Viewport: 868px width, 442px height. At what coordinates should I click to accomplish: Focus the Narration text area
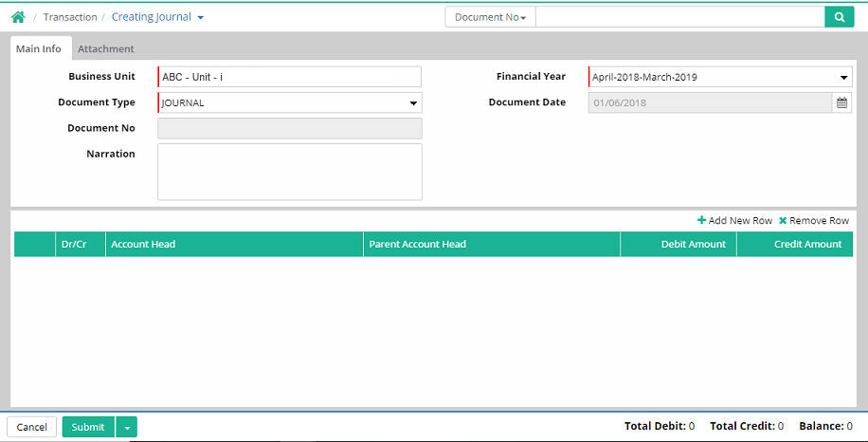pyautogui.click(x=289, y=172)
